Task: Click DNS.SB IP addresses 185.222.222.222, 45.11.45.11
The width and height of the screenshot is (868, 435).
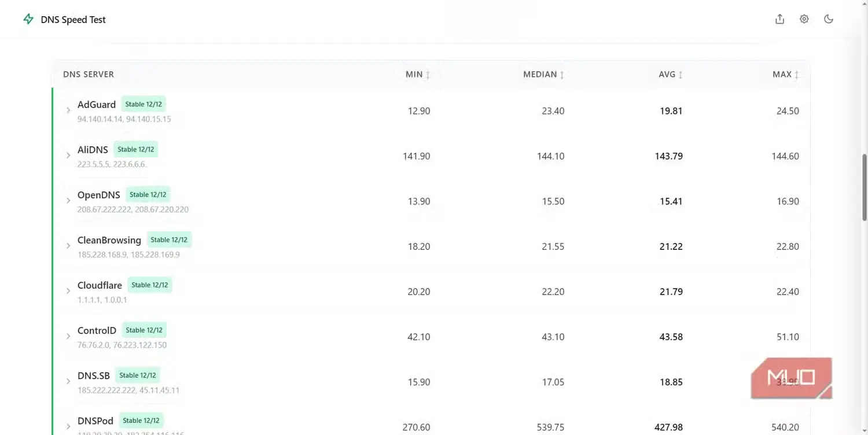Action: click(x=128, y=390)
